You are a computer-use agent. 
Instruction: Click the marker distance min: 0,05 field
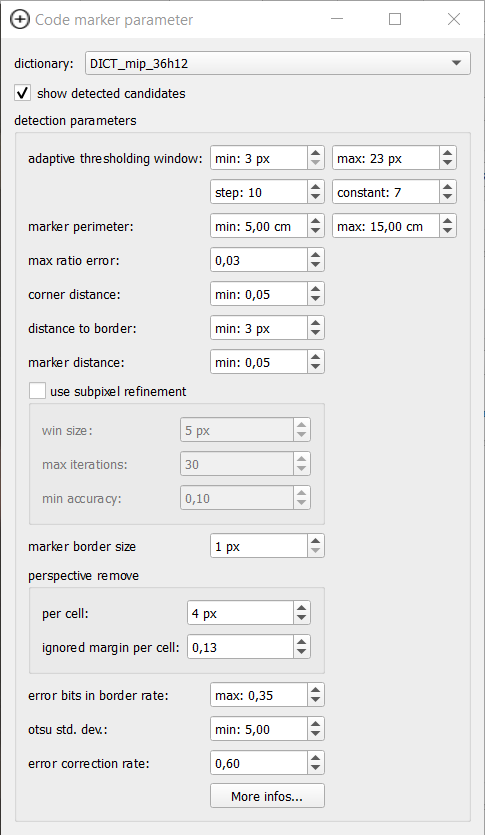click(x=259, y=363)
